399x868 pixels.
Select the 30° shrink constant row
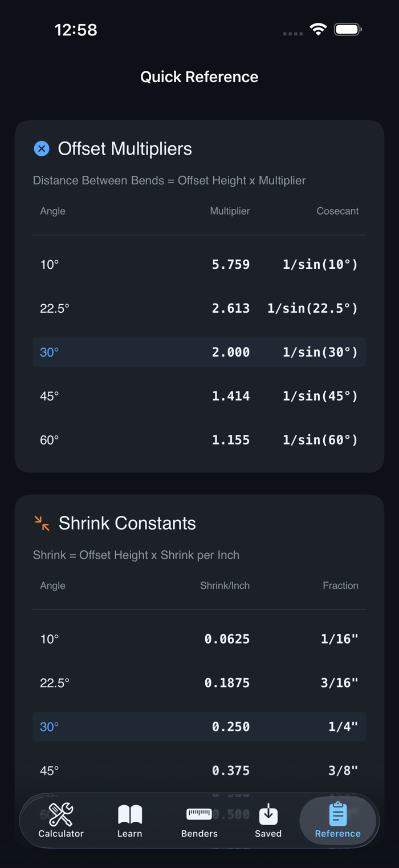coord(199,726)
